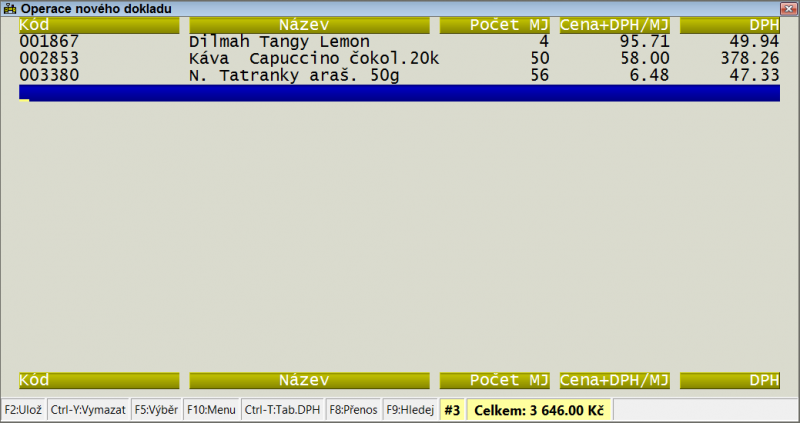Open the F10:Menu button
This screenshot has height=423, width=800.
211,410
